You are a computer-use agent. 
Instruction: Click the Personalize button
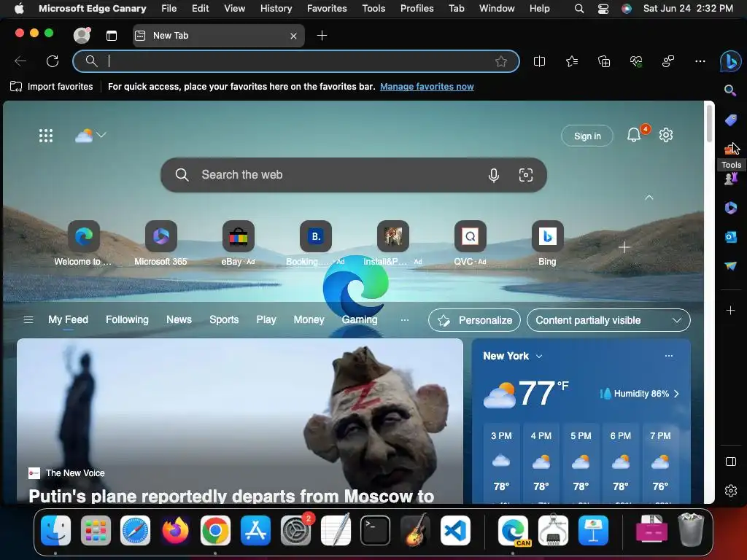(474, 321)
